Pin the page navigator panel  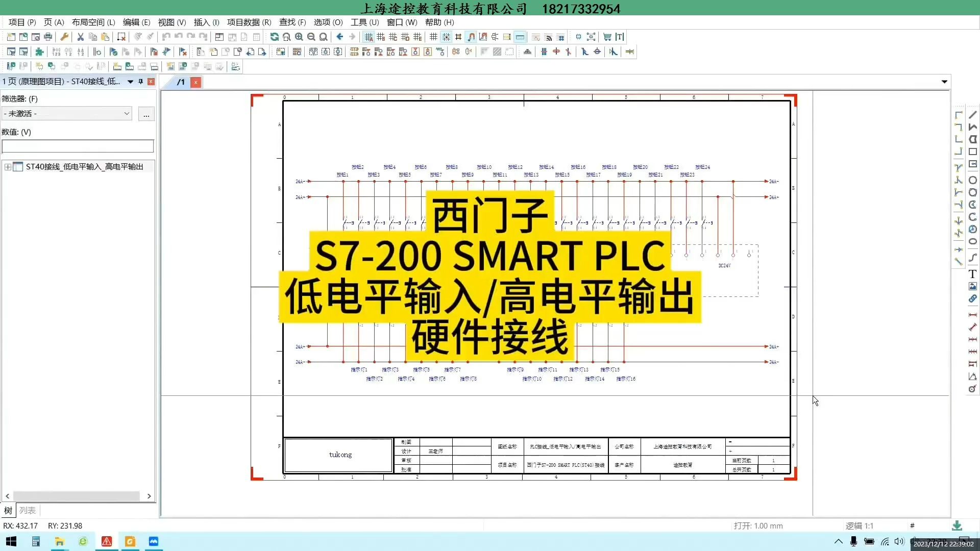click(141, 82)
